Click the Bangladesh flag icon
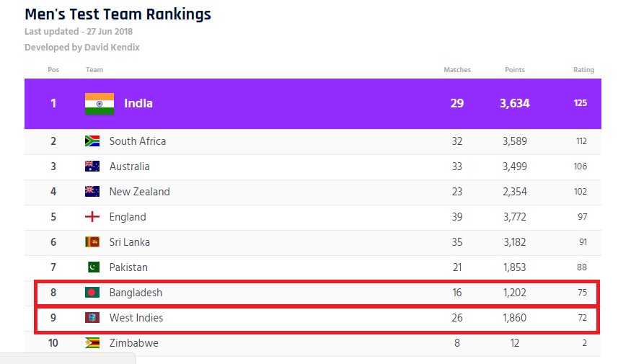 (92, 293)
